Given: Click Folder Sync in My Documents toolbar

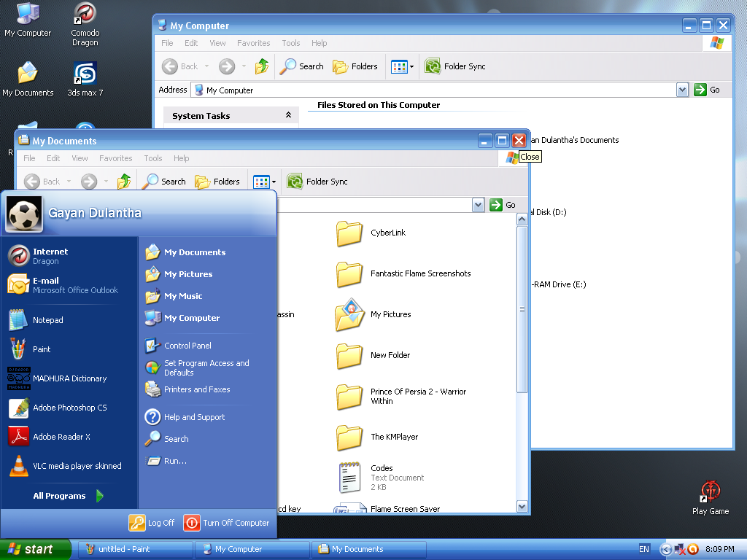Looking at the screenshot, I should point(317,181).
